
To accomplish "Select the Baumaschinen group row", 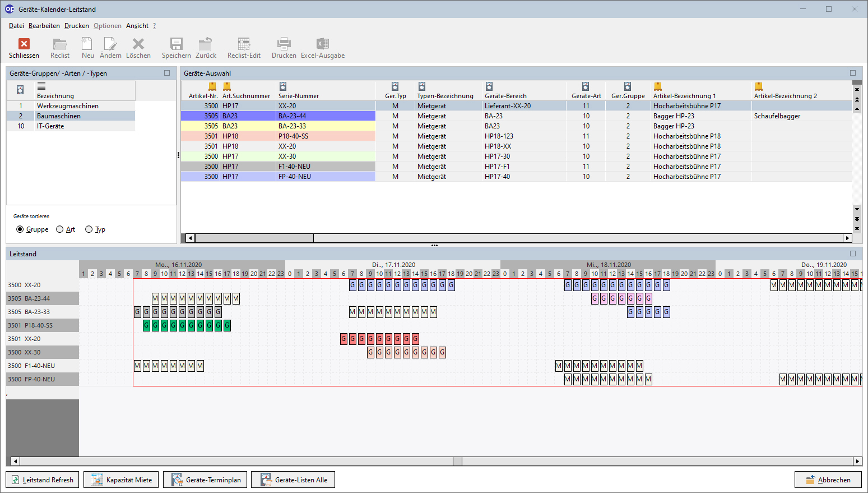I will coord(71,116).
